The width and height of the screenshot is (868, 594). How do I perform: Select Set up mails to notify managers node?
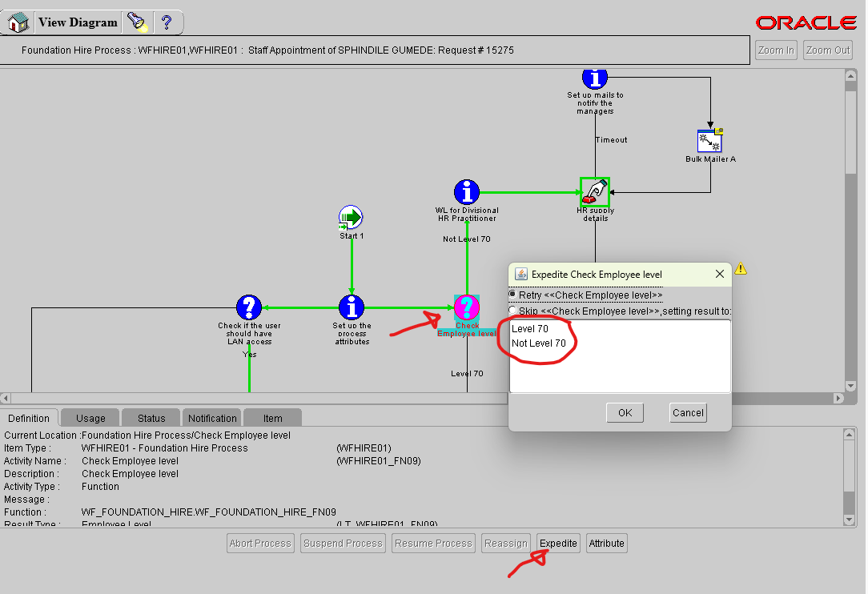point(595,78)
